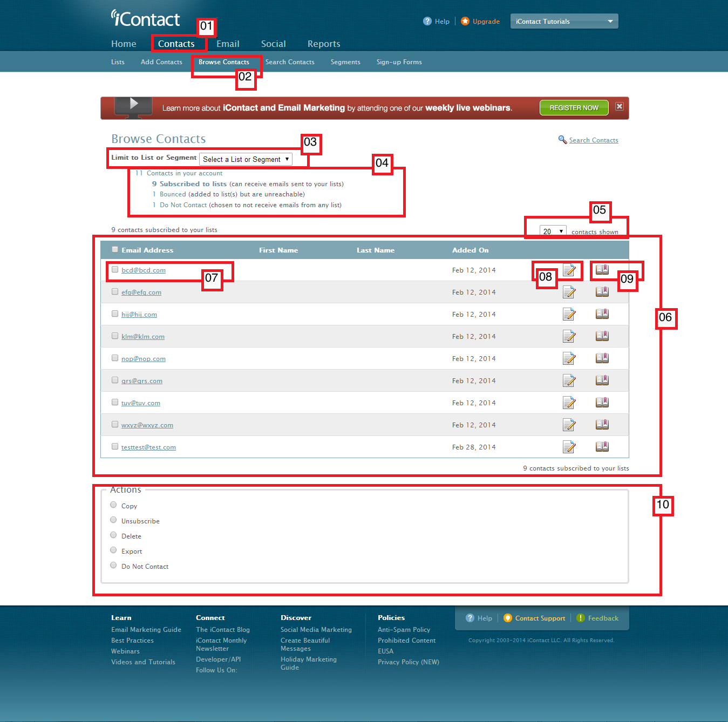Open the Email Marketing Guide footer link

[x=146, y=630]
